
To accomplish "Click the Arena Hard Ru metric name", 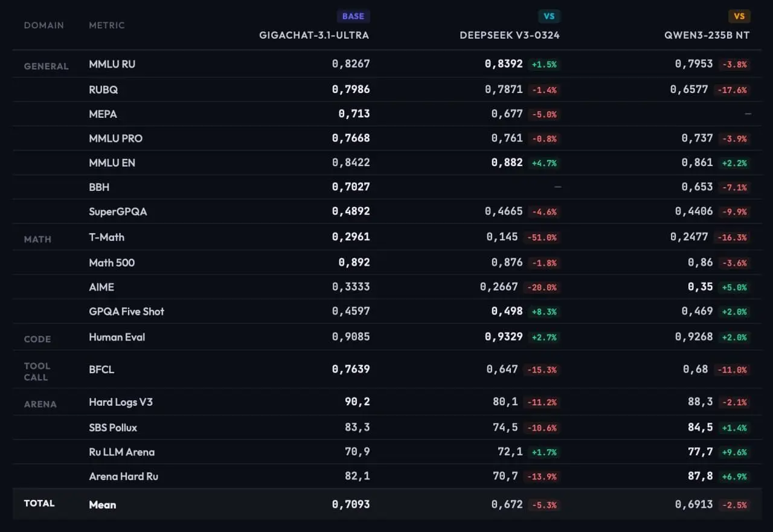I will tap(124, 476).
